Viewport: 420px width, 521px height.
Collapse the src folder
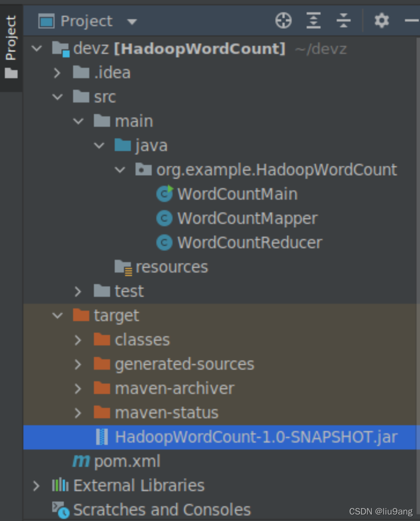[57, 97]
